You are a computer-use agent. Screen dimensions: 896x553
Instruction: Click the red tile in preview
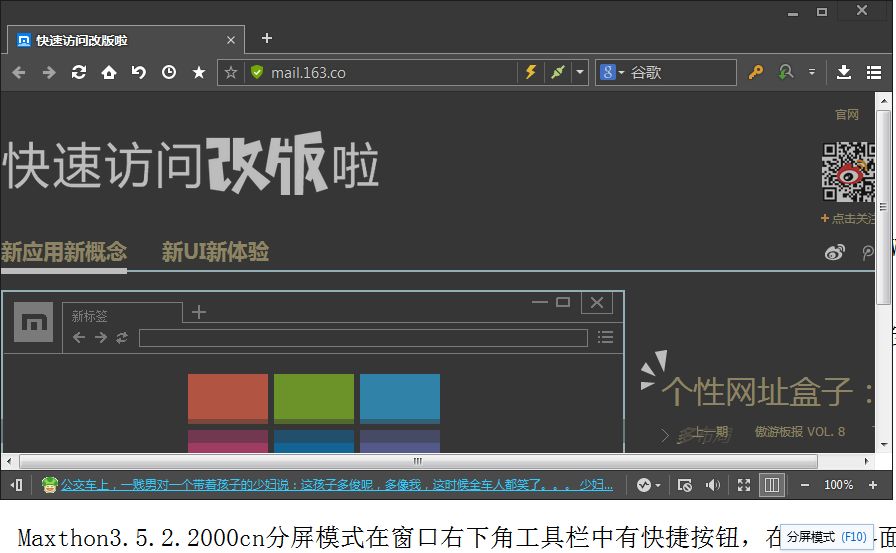[x=228, y=398]
